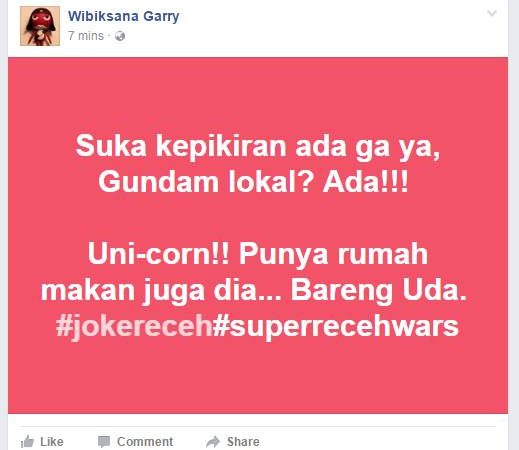Screen dimensions: 519x450
Task: Expand the post options chevron menu
Action: (492, 13)
